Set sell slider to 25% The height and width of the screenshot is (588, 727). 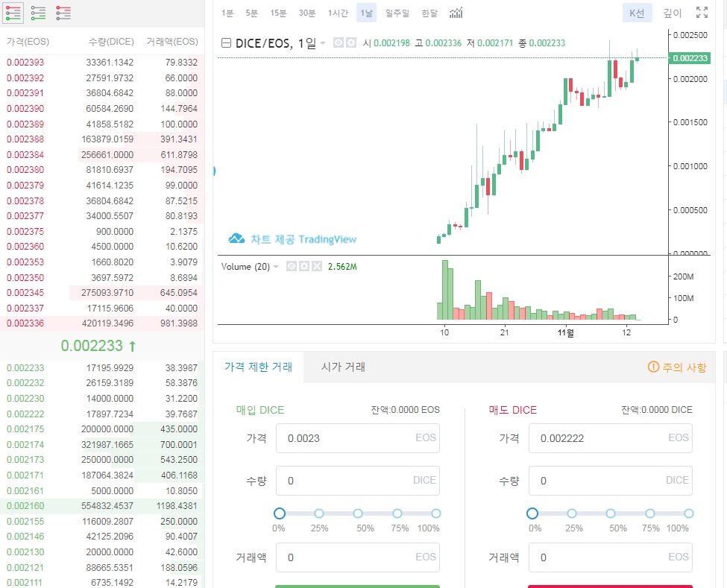pos(572,513)
